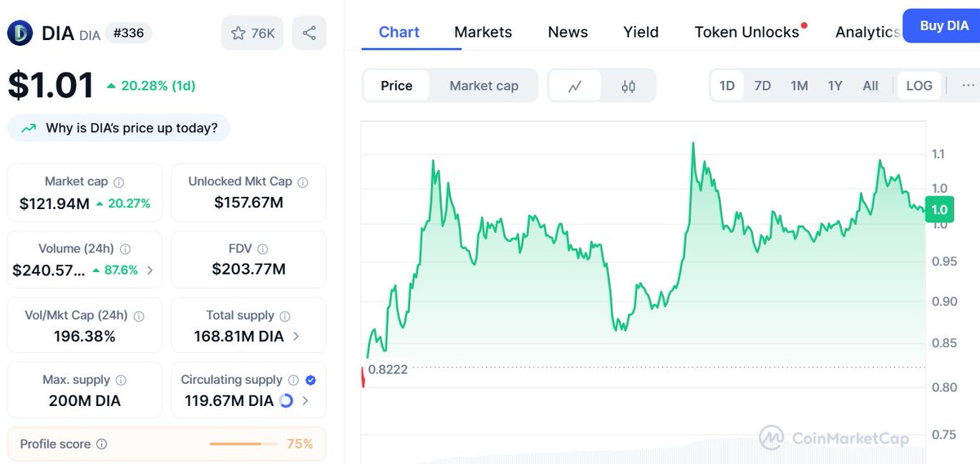Open the Markets tab
The height and width of the screenshot is (464, 980).
click(483, 33)
